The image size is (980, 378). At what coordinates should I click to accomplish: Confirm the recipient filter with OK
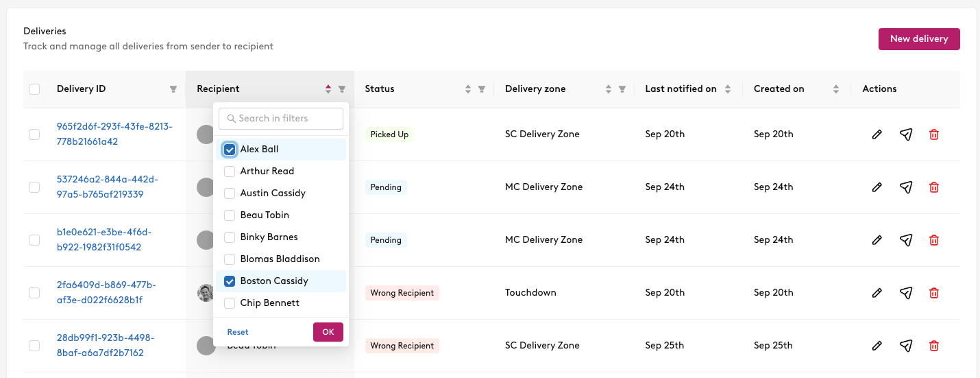point(328,332)
